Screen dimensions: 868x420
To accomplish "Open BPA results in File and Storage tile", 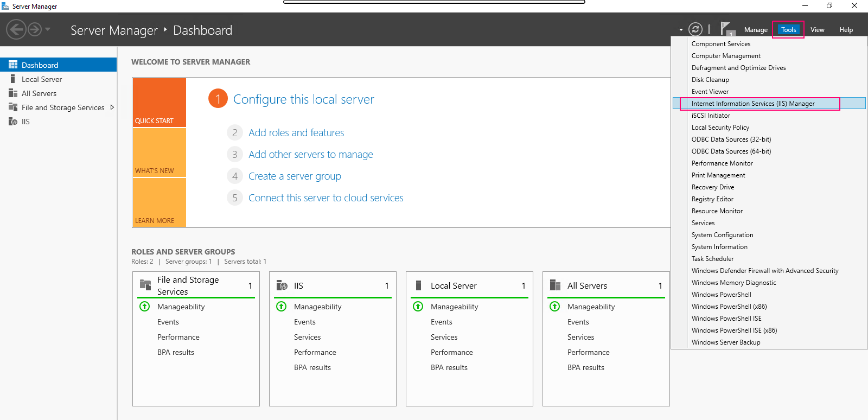I will [x=176, y=352].
